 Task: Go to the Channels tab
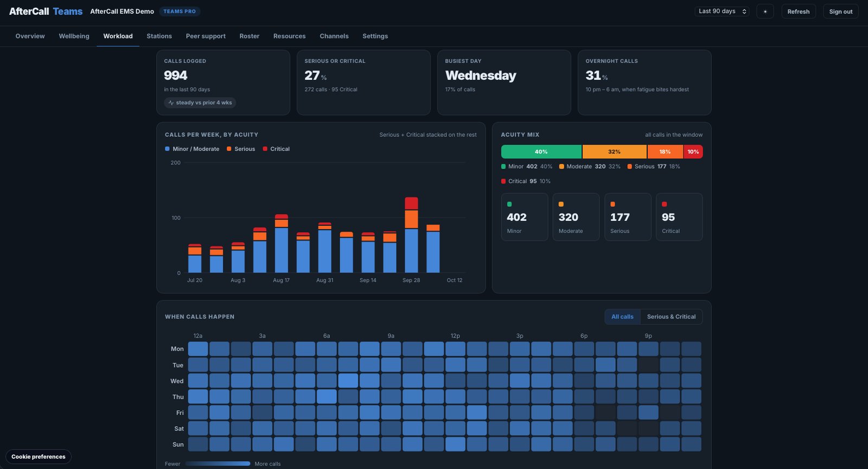pos(334,36)
